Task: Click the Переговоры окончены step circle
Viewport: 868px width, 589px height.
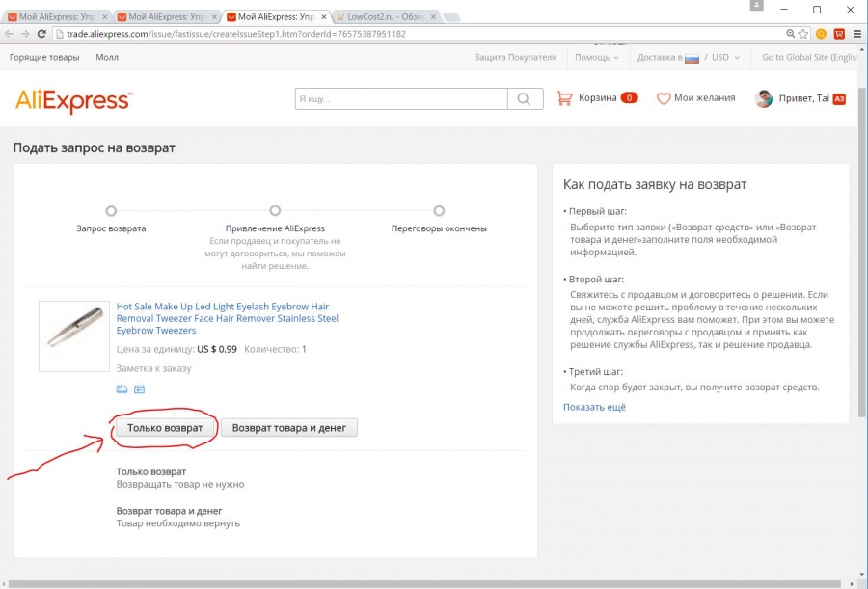Action: pyautogui.click(x=439, y=211)
